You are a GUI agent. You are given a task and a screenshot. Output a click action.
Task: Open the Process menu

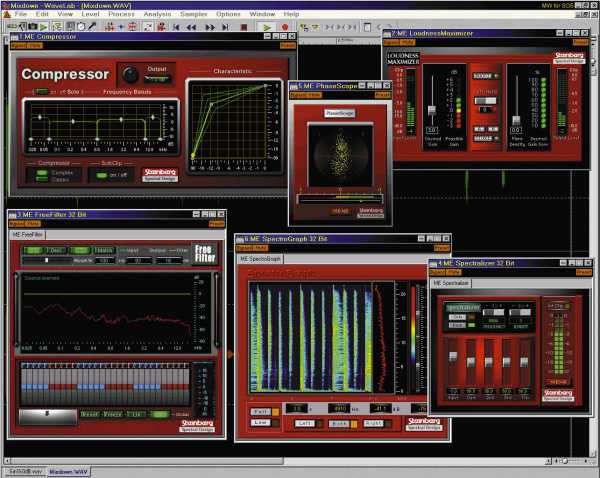coord(121,14)
